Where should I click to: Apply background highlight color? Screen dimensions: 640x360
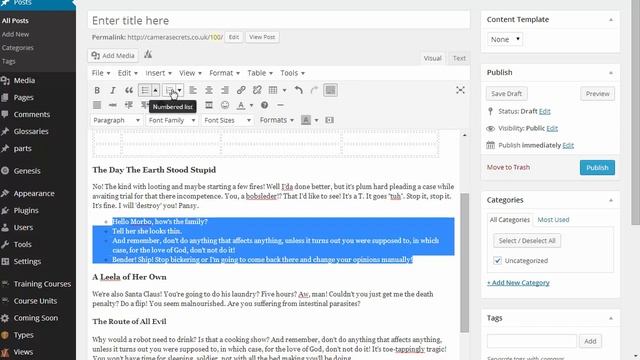306,120
